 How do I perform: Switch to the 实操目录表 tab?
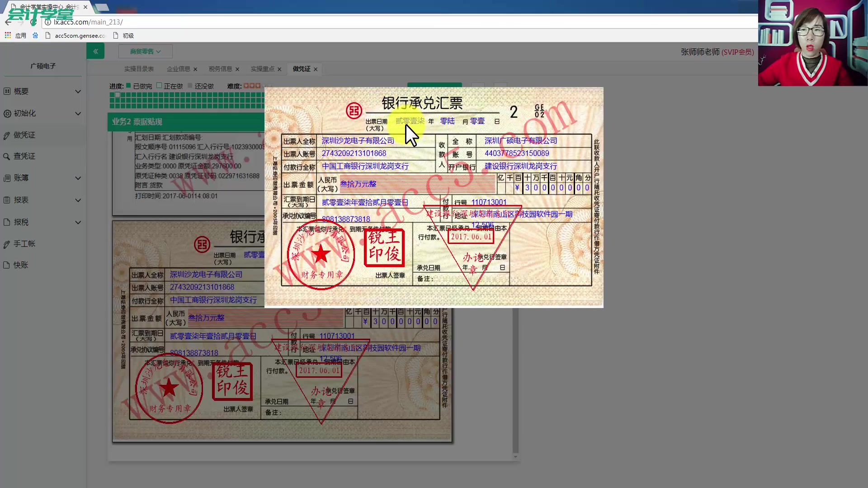click(139, 69)
